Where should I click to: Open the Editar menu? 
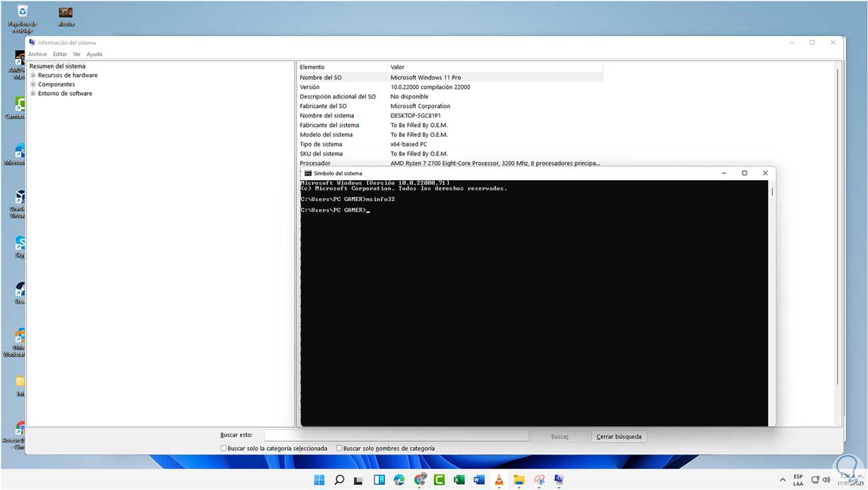pyautogui.click(x=60, y=54)
